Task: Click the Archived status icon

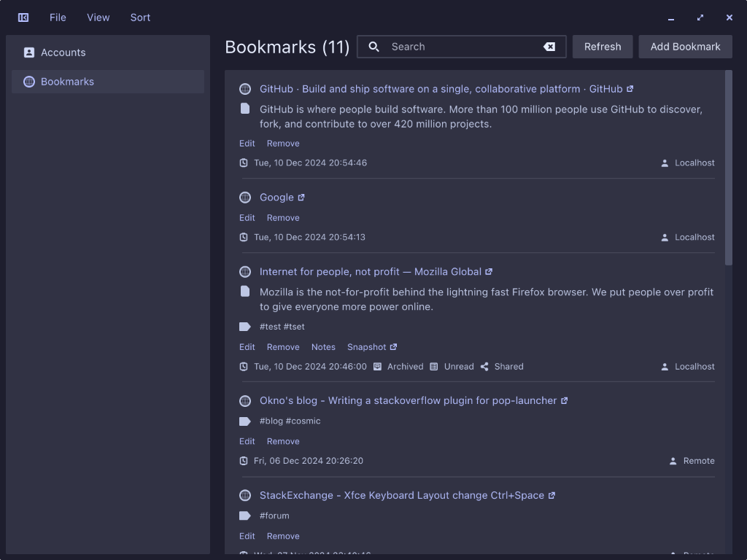Action: [377, 367]
